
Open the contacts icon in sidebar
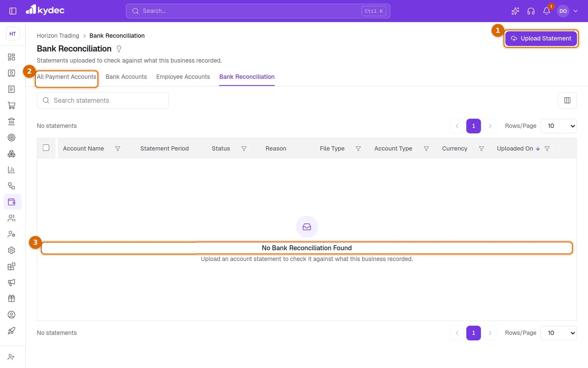click(x=11, y=73)
